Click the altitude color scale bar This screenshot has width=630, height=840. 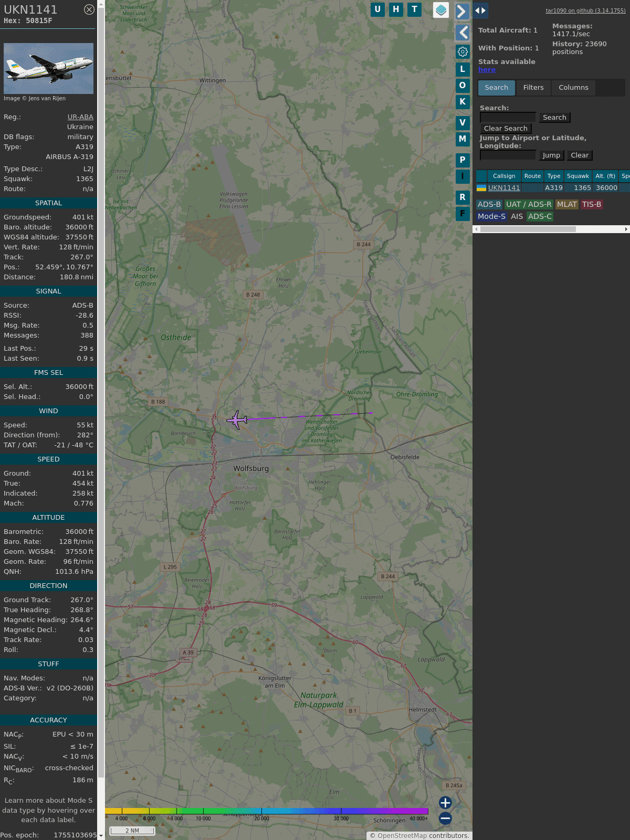[x=267, y=811]
